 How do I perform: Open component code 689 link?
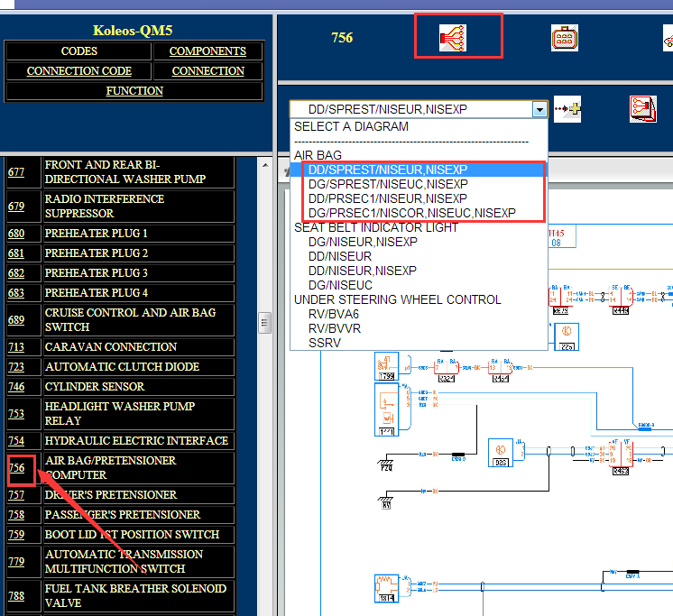pos(16,319)
